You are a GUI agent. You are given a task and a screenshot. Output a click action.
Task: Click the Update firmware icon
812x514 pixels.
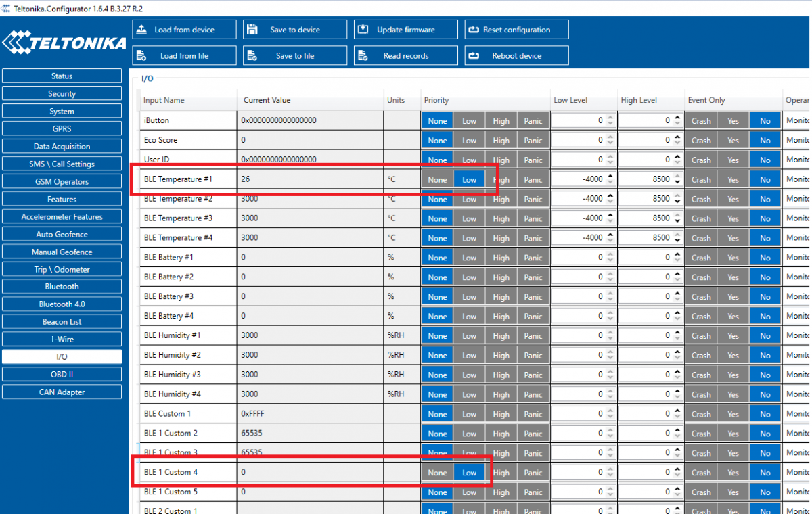coord(363,30)
